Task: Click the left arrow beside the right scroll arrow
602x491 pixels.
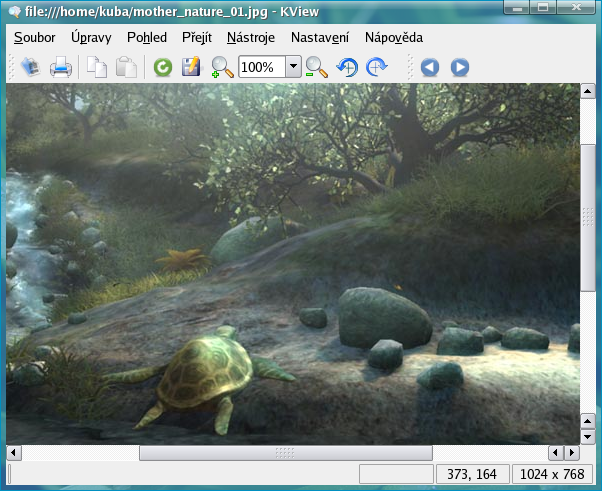Action: (x=556, y=453)
